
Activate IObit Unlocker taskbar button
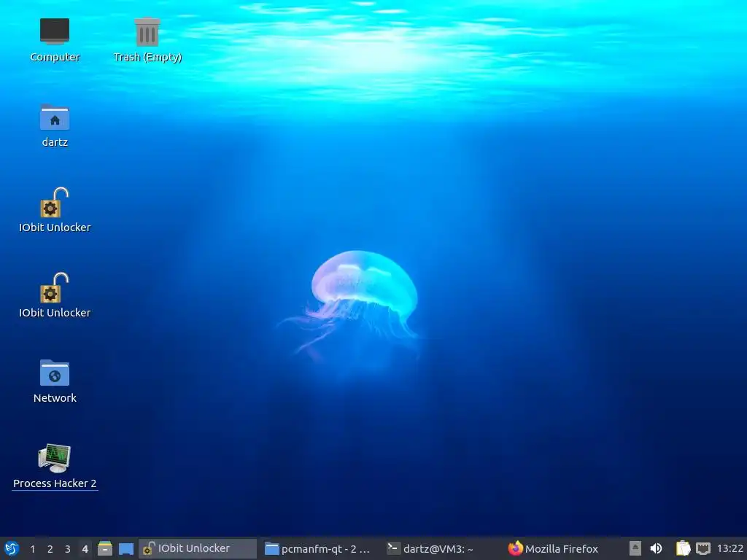click(x=197, y=548)
